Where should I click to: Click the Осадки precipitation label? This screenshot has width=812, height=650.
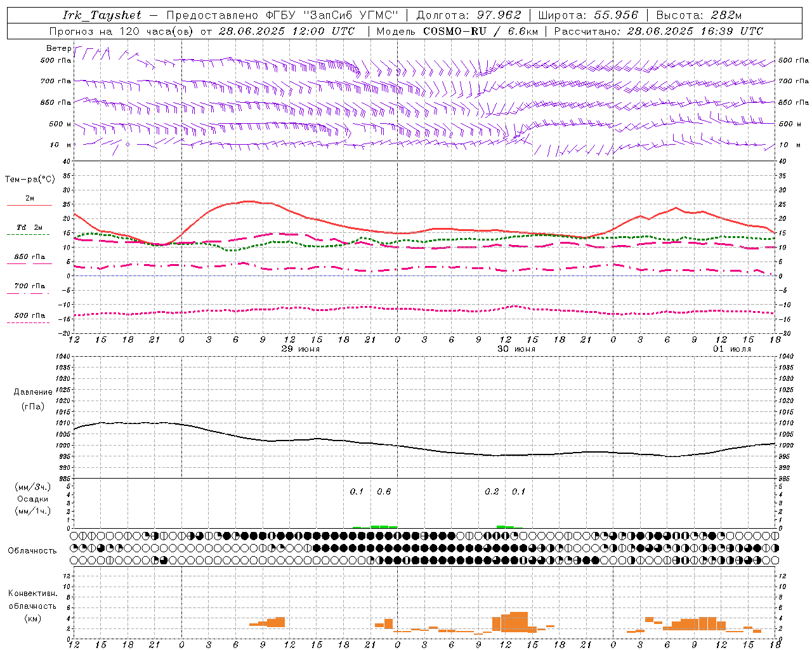click(32, 499)
